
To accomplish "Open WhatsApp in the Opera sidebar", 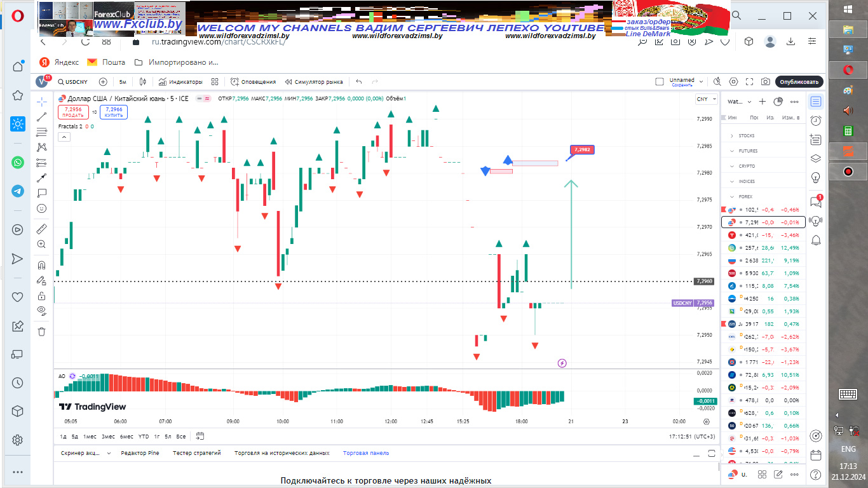I will 18,162.
